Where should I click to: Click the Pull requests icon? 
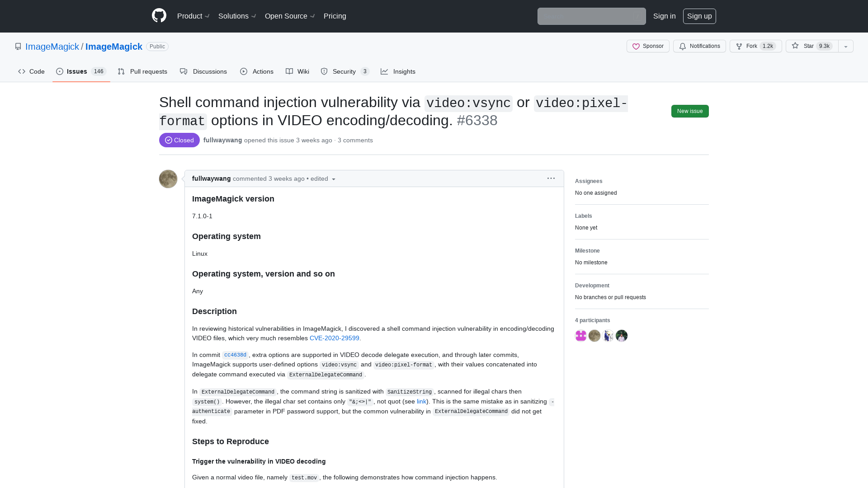[121, 71]
